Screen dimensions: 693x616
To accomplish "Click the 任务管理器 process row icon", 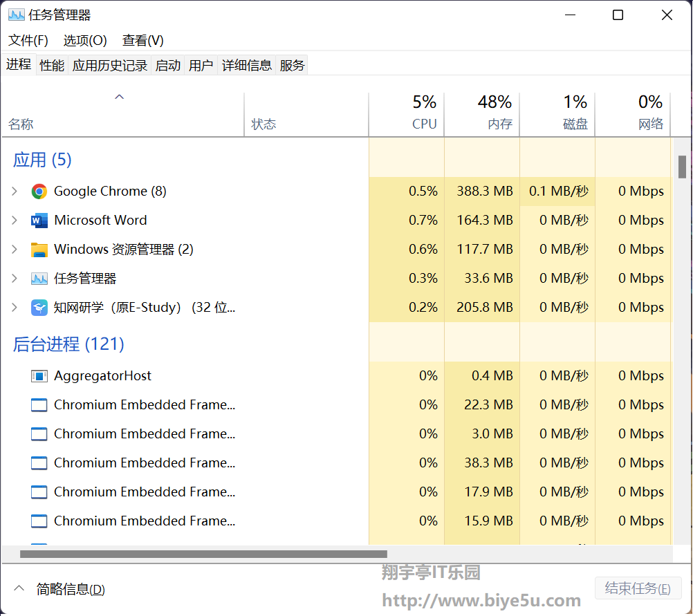I will click(39, 279).
